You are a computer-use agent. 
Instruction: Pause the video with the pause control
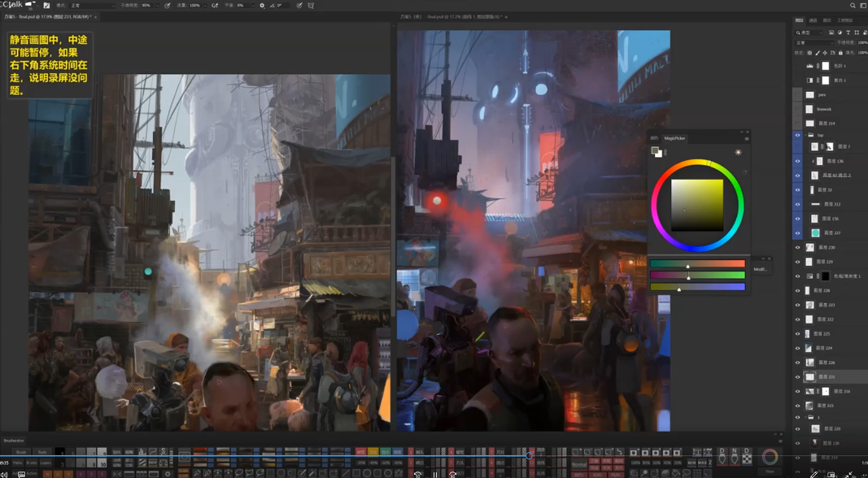[435, 475]
